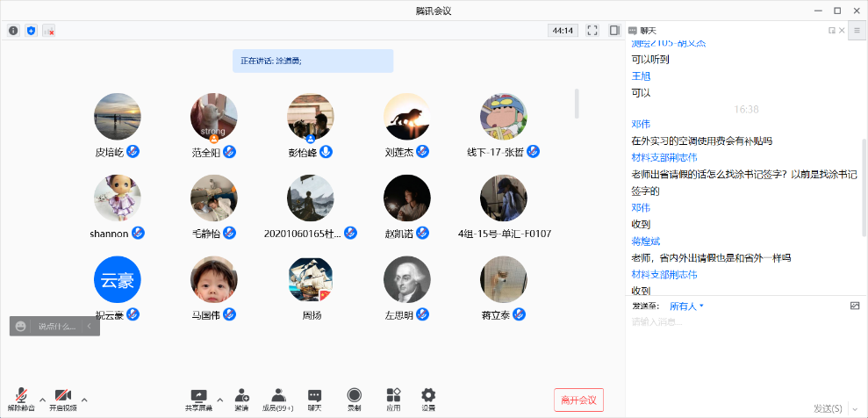Click the blue security shield icon
Screen dimensions: 868x418
point(31,31)
